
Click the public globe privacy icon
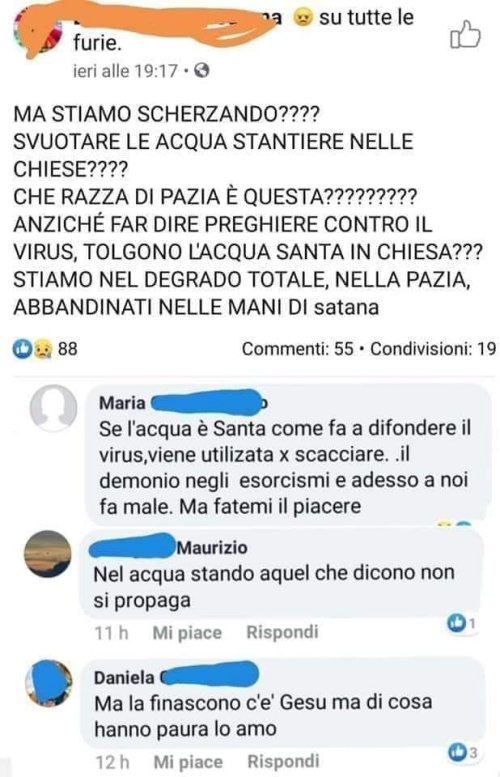click(x=201, y=71)
